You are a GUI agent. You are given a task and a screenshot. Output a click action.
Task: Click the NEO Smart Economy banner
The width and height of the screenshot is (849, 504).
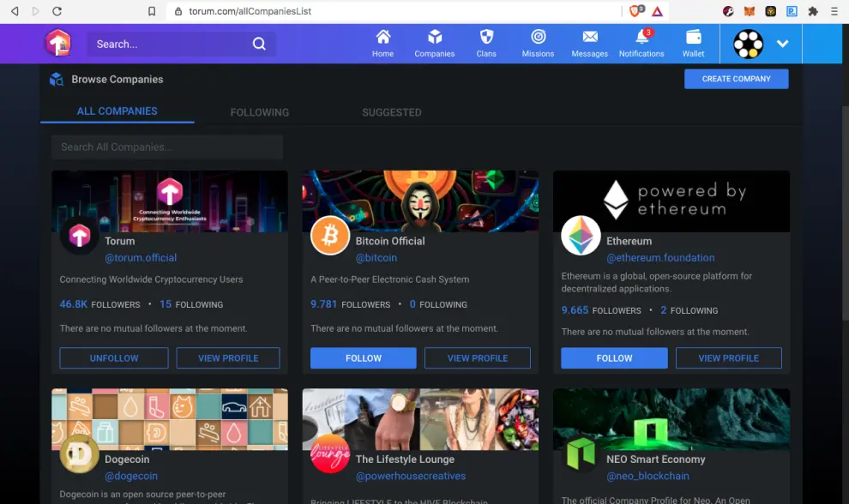click(x=671, y=419)
